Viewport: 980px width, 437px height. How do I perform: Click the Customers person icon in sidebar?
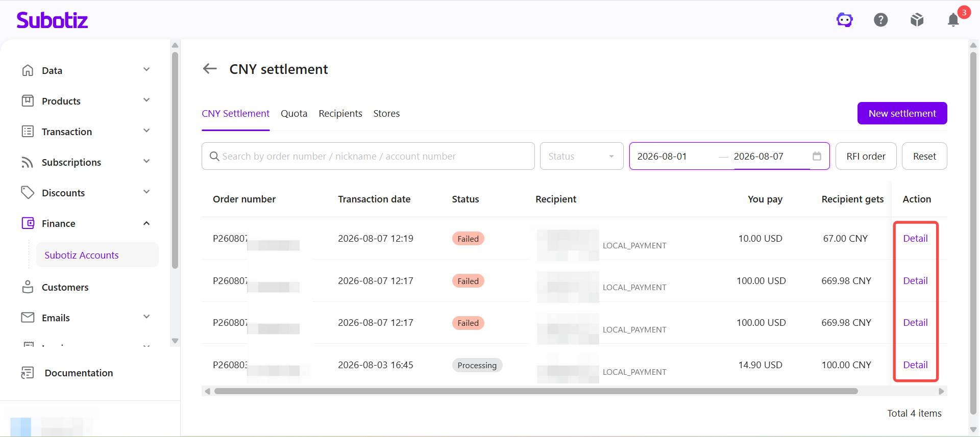(x=28, y=287)
